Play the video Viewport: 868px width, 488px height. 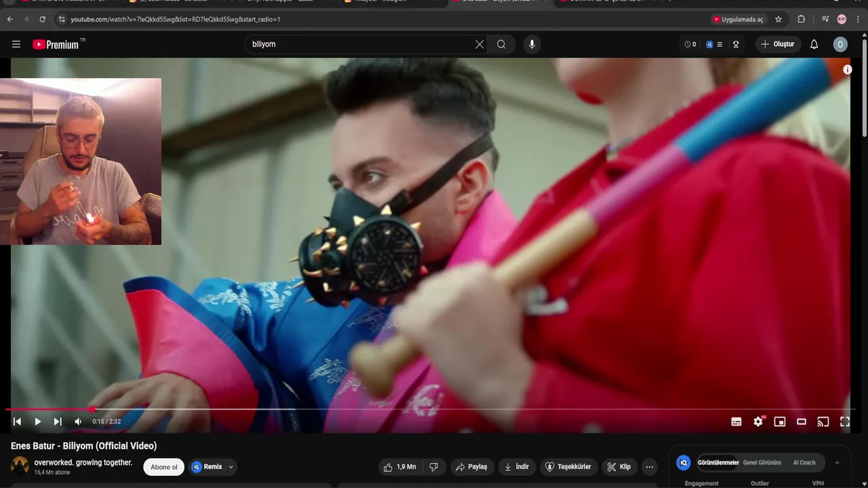click(37, 422)
